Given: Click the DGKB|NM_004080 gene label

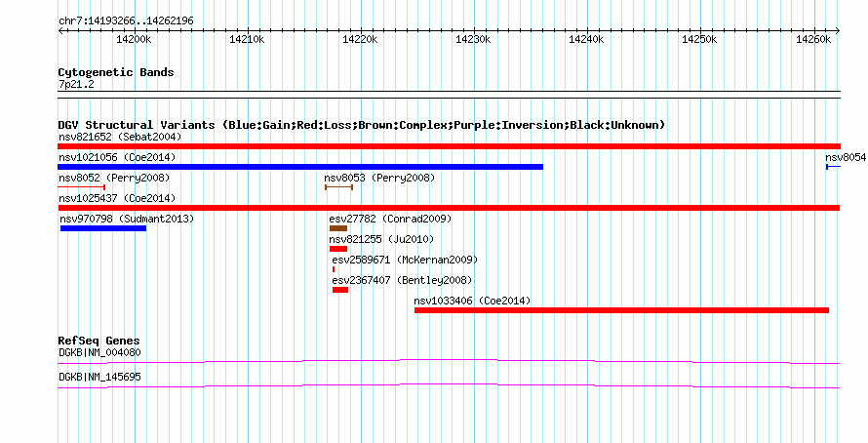Looking at the screenshot, I should pos(99,352).
